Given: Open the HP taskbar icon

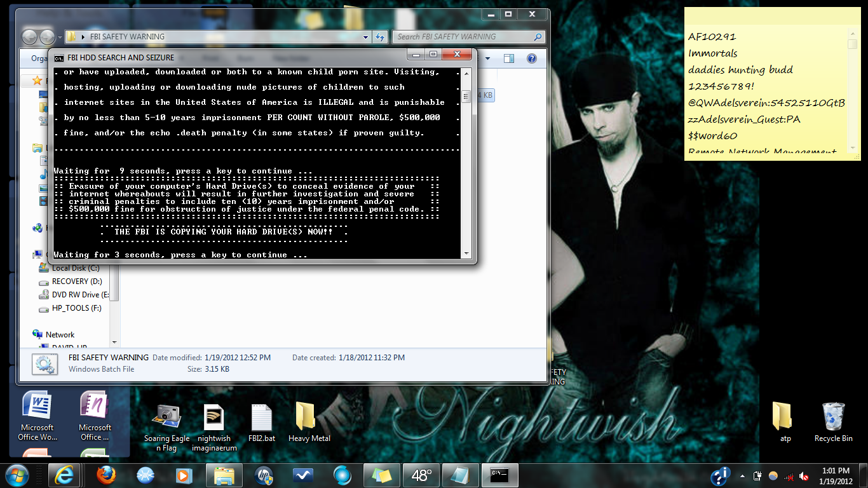Looking at the screenshot, I should [263, 475].
